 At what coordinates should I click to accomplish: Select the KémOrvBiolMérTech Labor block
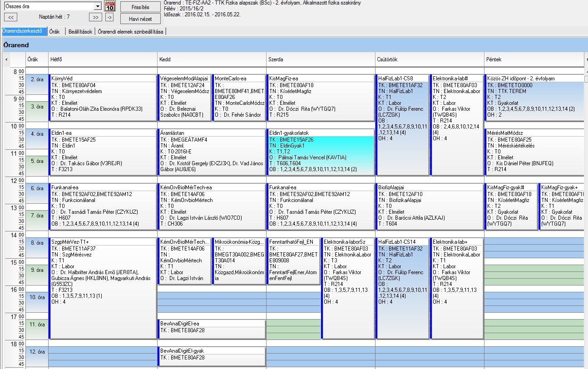pos(184,261)
